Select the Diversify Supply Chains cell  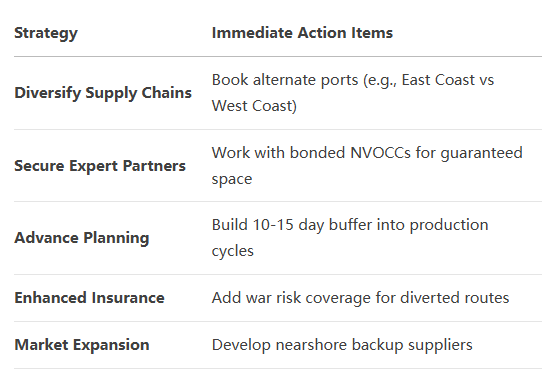(103, 93)
